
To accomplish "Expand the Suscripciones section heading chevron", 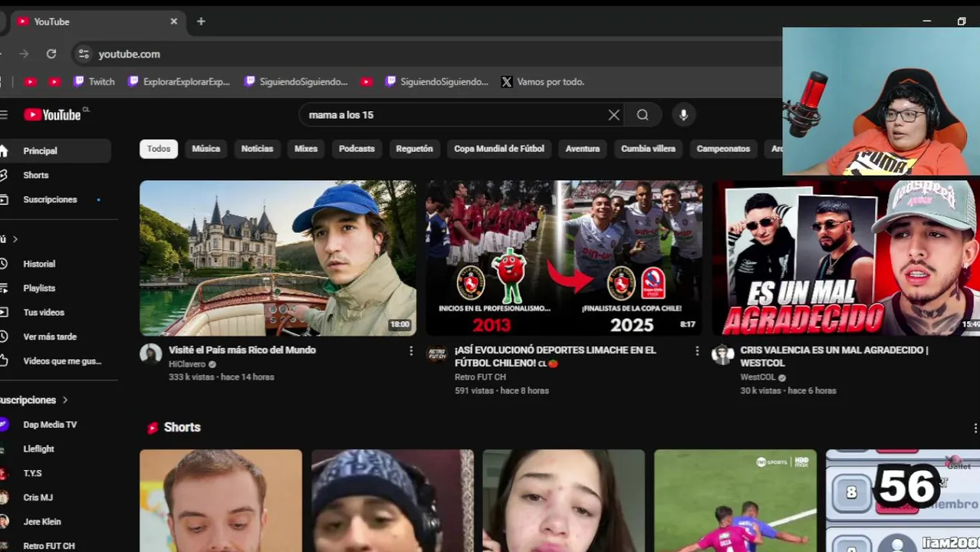I will pos(65,400).
